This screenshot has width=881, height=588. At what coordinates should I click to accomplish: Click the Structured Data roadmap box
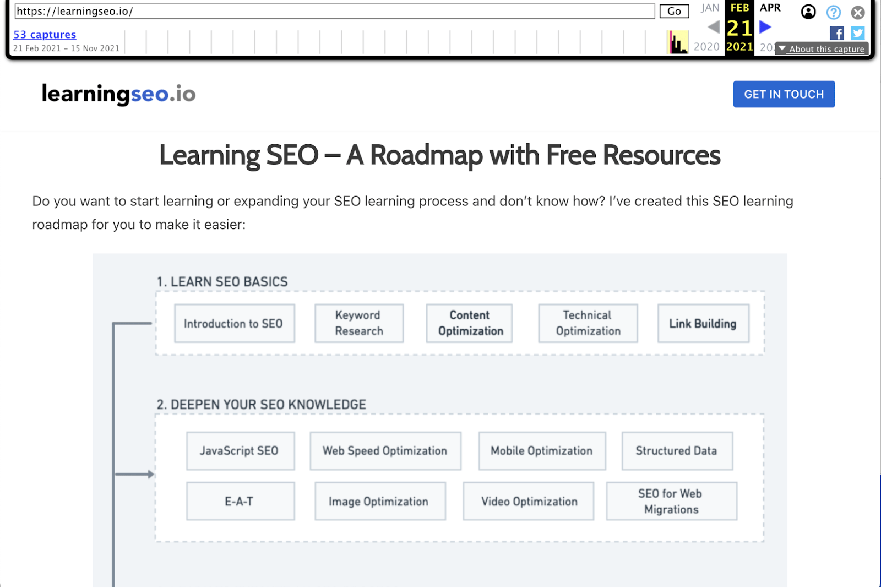677,451
